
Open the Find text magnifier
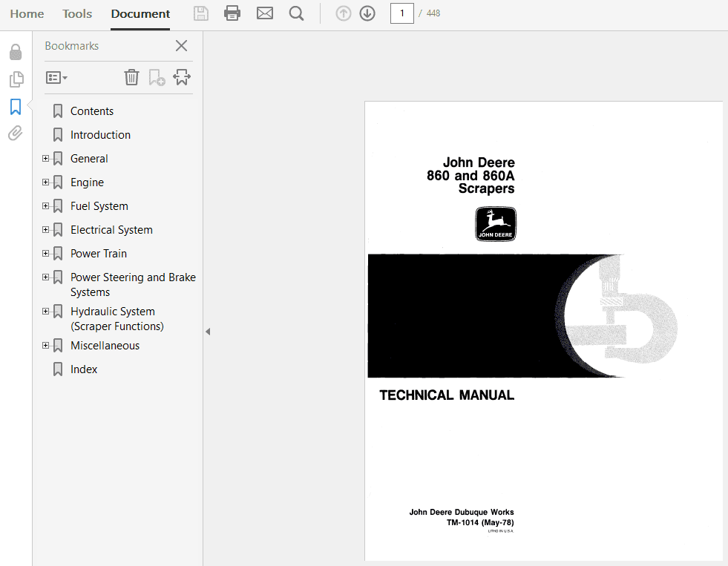pyautogui.click(x=296, y=13)
